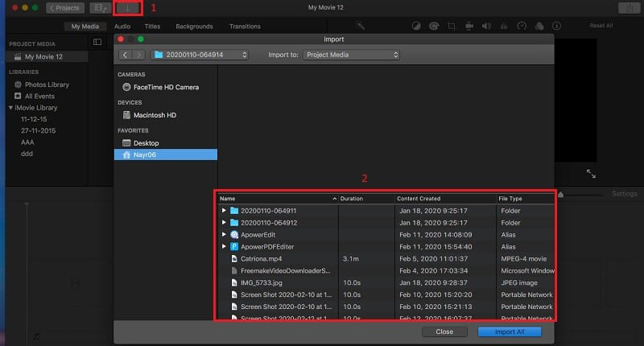Image resolution: width=644 pixels, height=346 pixels.
Task: Sort by Duration column
Action: [366, 198]
